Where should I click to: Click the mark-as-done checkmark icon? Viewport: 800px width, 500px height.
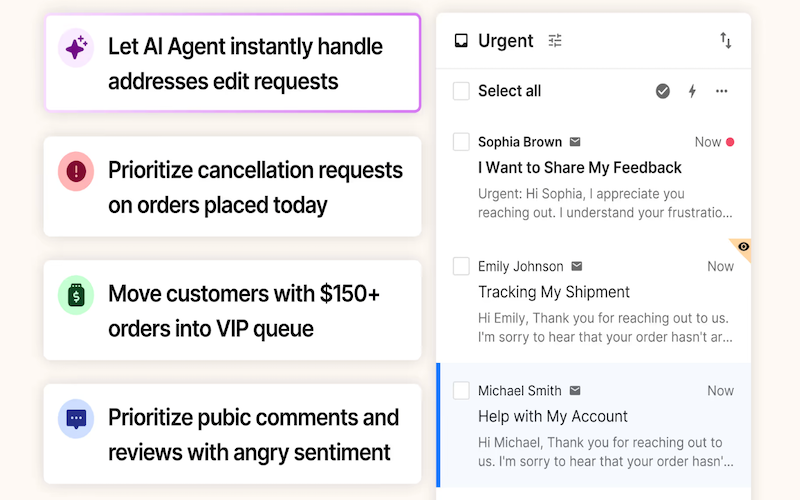[663, 91]
